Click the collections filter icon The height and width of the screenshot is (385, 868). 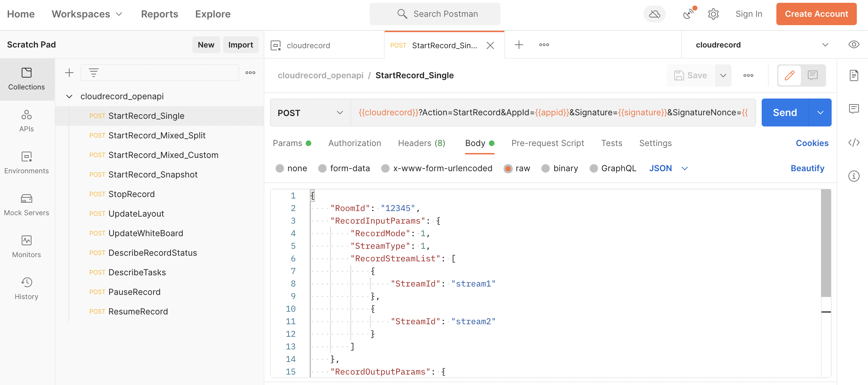93,73
